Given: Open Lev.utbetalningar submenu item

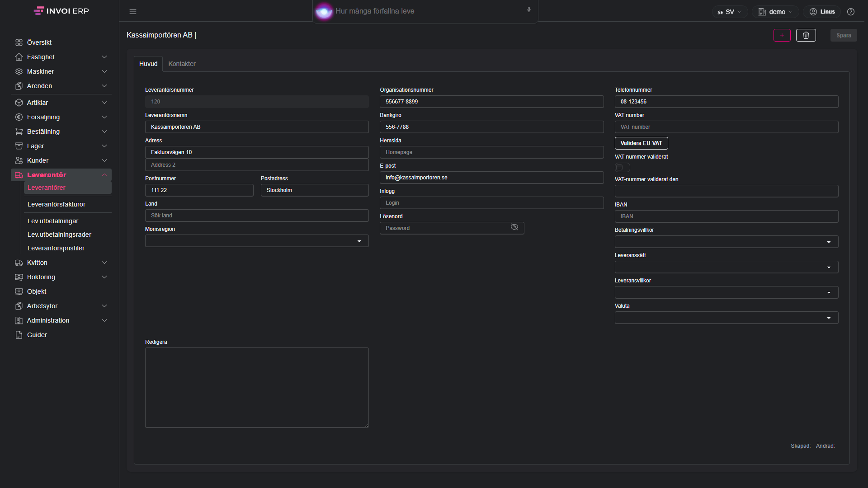Looking at the screenshot, I should click(68, 221).
